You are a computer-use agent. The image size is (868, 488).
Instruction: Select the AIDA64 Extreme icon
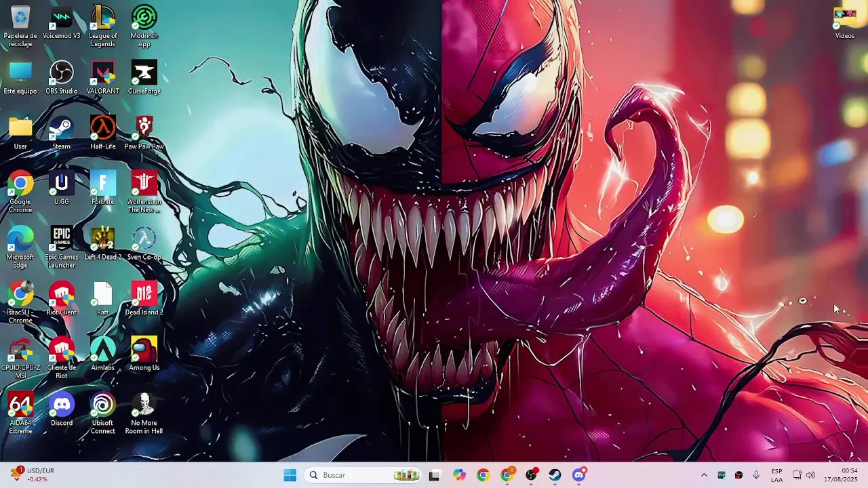click(x=20, y=413)
